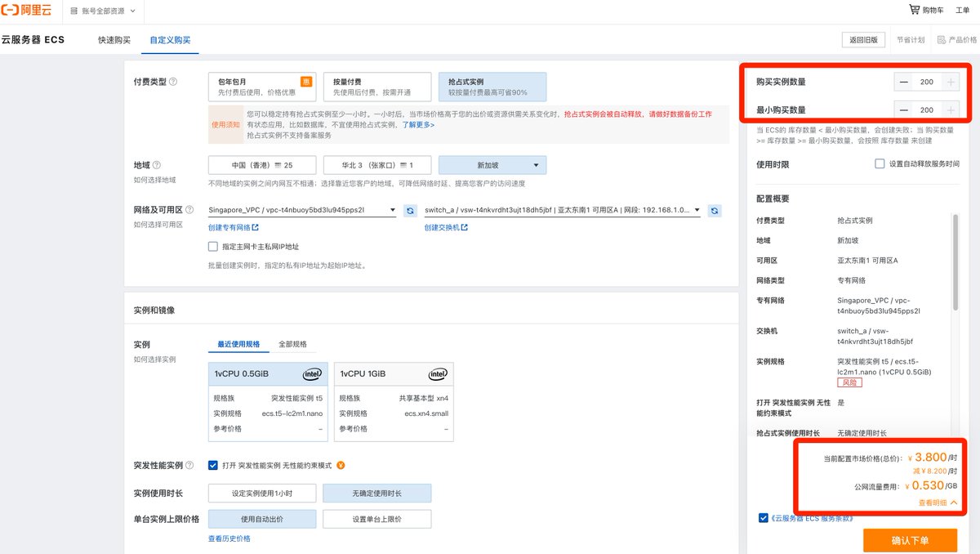Switch to 自定义购买 tab
Screen dimensions: 980x554
(x=170, y=40)
